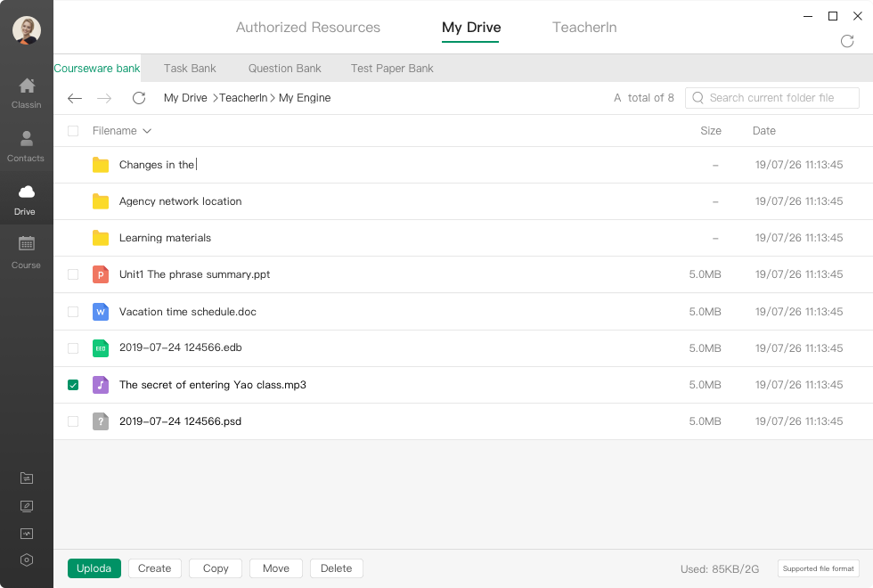873x588 pixels.
Task: Open the file transfer folder icon at bottom left
Action: [x=26, y=478]
